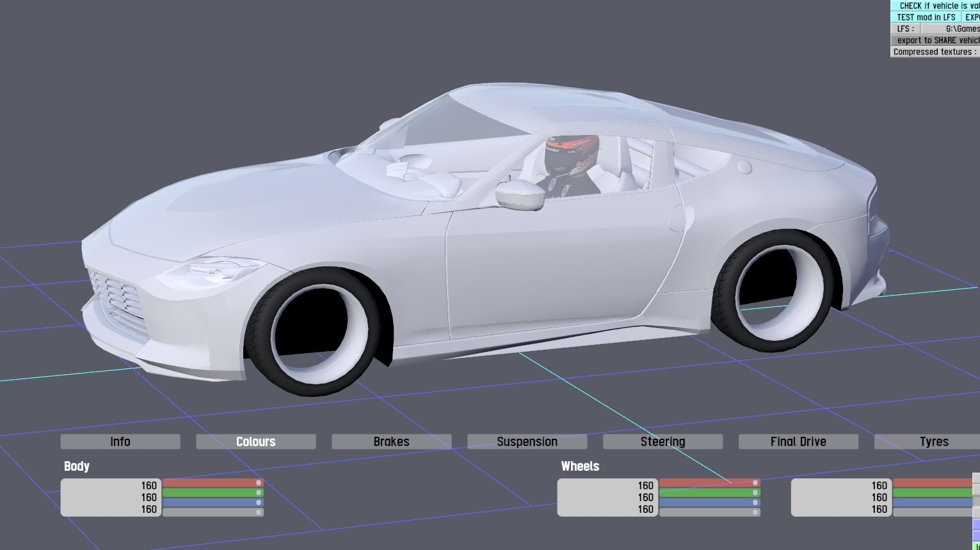Switch to the Colours tab
The image size is (980, 550).
(x=256, y=442)
